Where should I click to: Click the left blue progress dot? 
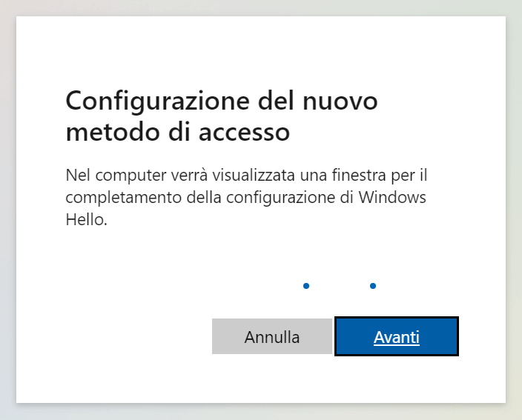306,286
